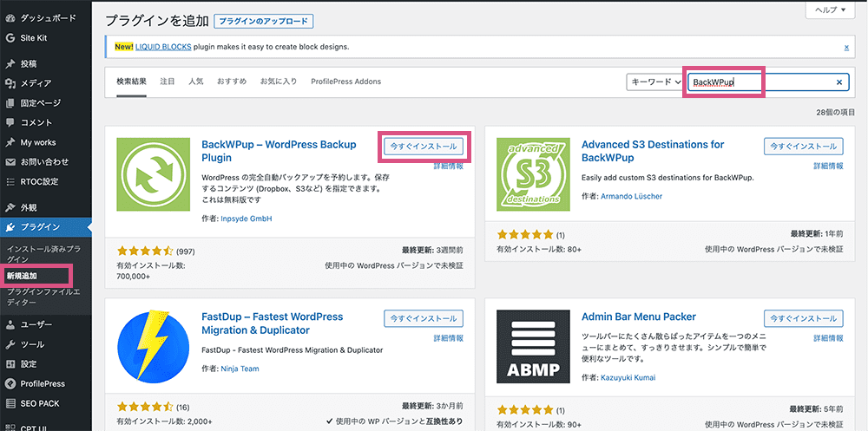868x431 pixels.
Task: Switch to the ProfilePress Addons tab
Action: tap(346, 82)
